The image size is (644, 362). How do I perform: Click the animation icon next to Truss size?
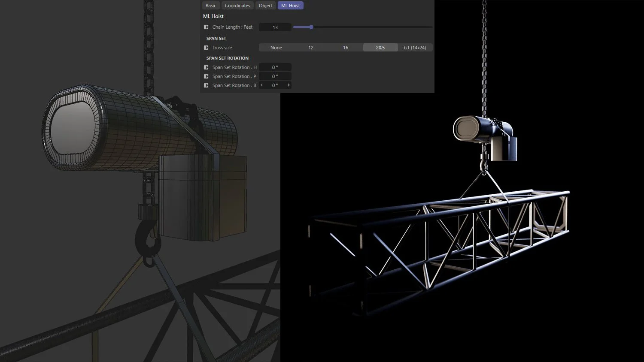pyautogui.click(x=206, y=48)
